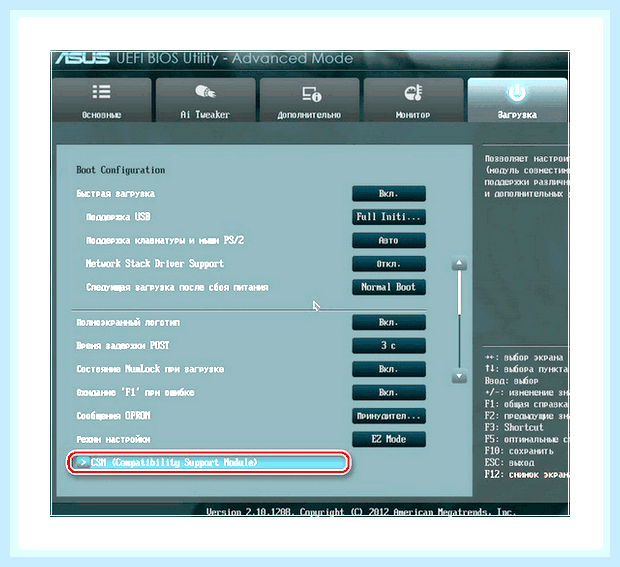Image resolution: width=620 pixels, height=567 pixels.
Task: Select the Полноэкранный логотип label
Action: coord(128,323)
